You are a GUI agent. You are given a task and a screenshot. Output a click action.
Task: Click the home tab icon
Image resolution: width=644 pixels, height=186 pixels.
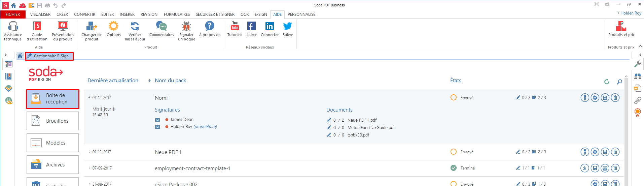[x=20, y=56]
